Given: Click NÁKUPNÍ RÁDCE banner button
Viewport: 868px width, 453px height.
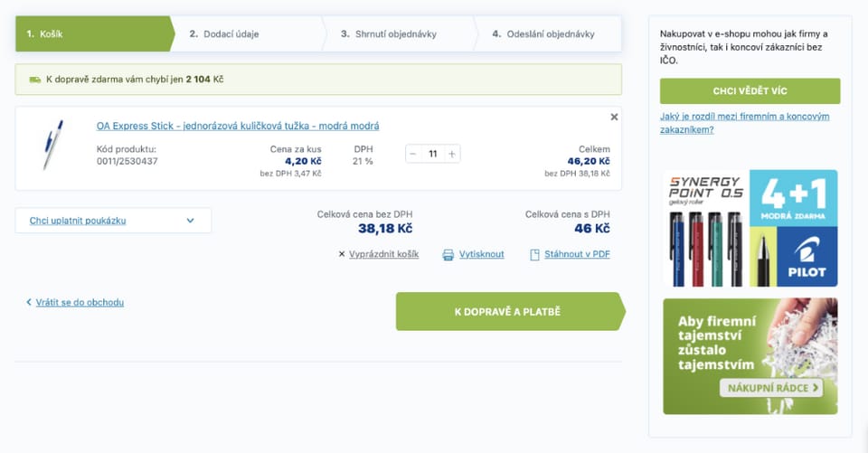Looking at the screenshot, I should coord(770,388).
